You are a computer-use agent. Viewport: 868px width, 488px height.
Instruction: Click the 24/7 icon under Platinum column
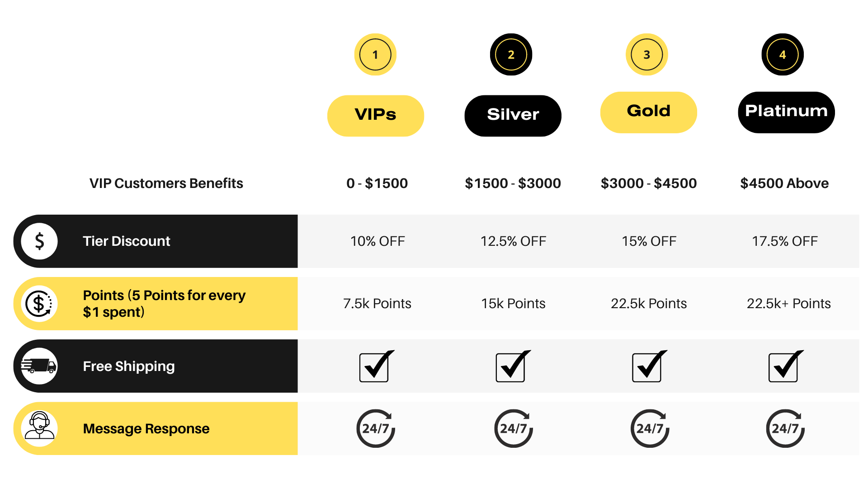click(x=785, y=428)
